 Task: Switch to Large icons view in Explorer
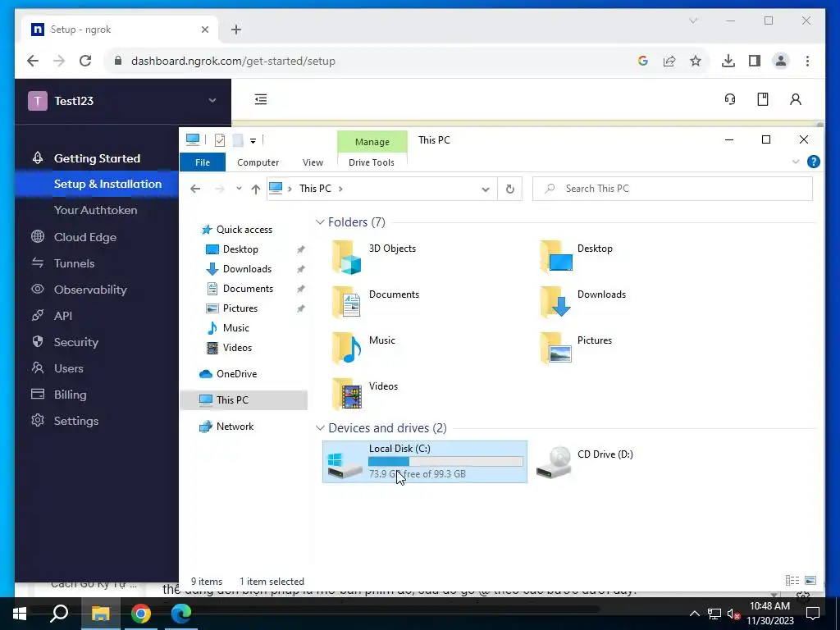point(810,581)
